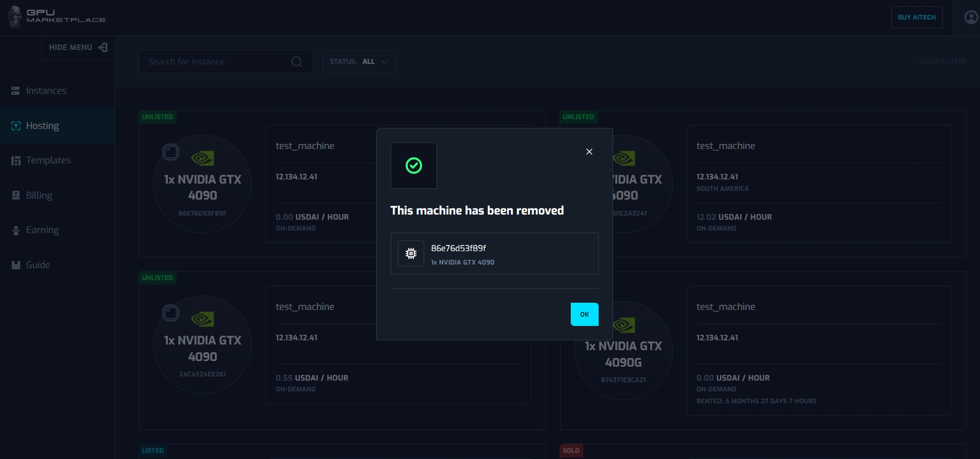Open Instances from the sidebar
Viewport: 980px width, 459px height.
coord(46,91)
